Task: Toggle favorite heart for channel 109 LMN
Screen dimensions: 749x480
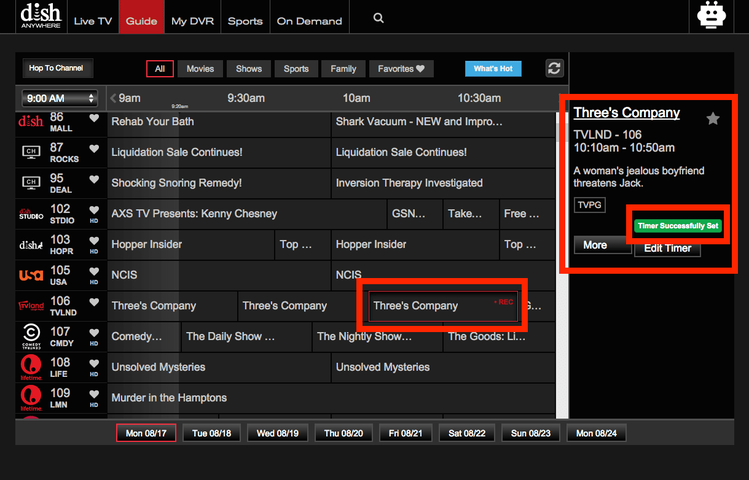Action: (94, 394)
